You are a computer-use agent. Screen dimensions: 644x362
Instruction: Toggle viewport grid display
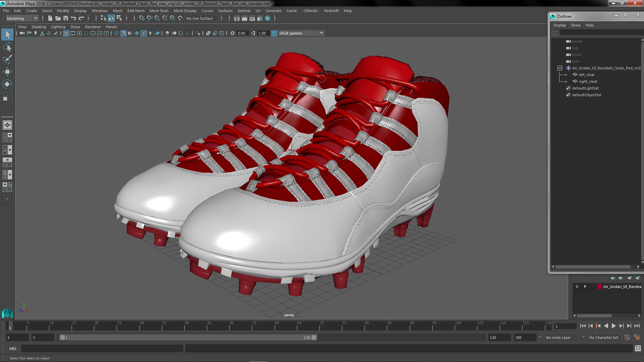66,33
